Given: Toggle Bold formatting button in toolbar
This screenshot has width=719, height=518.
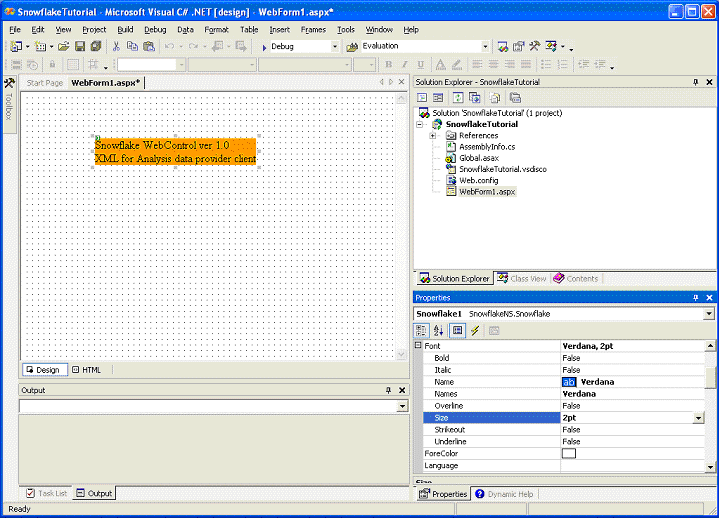Looking at the screenshot, I should 388,65.
